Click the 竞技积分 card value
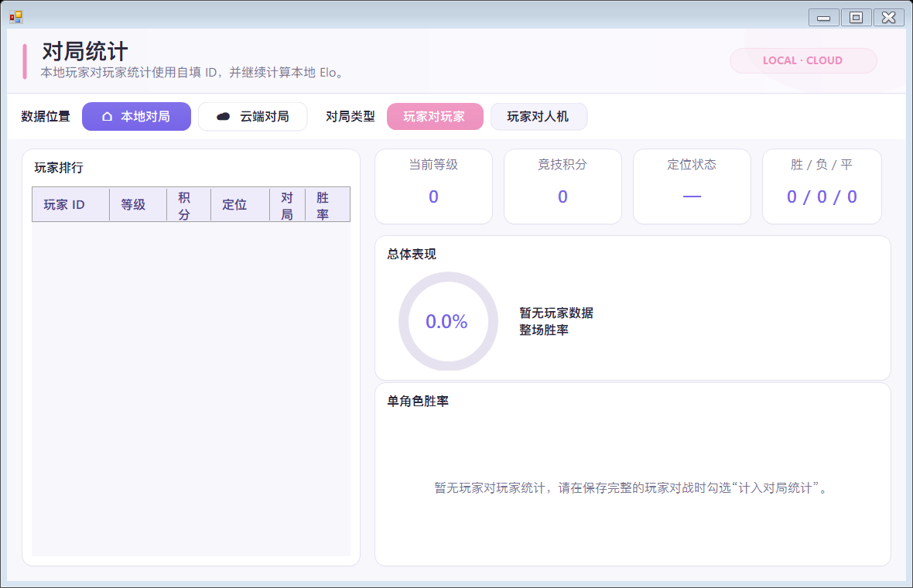The image size is (913, 588). tap(563, 197)
